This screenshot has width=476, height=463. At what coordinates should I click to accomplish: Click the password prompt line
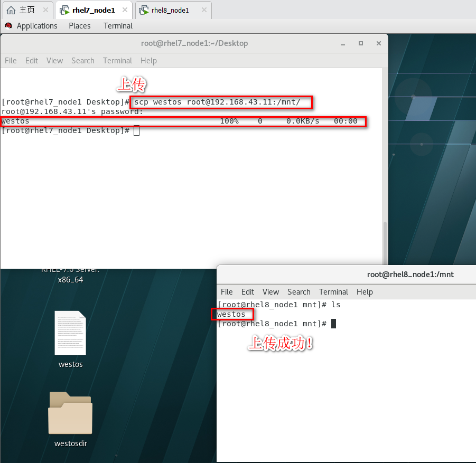click(72, 111)
